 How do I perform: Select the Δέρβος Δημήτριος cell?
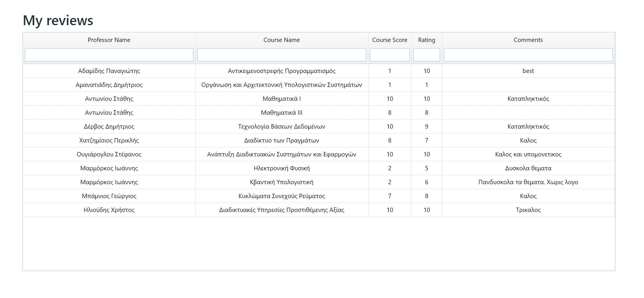109,127
